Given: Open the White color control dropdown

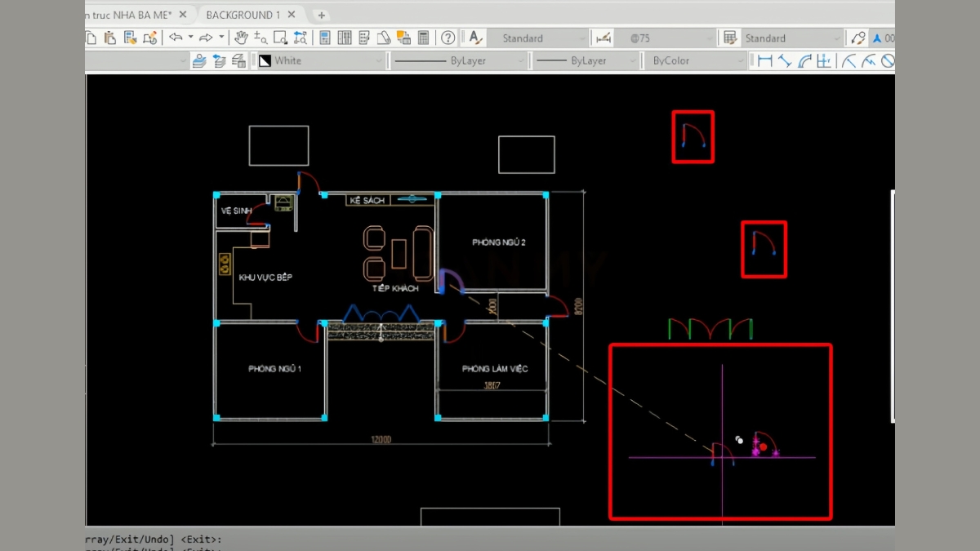Looking at the screenshot, I should click(321, 60).
